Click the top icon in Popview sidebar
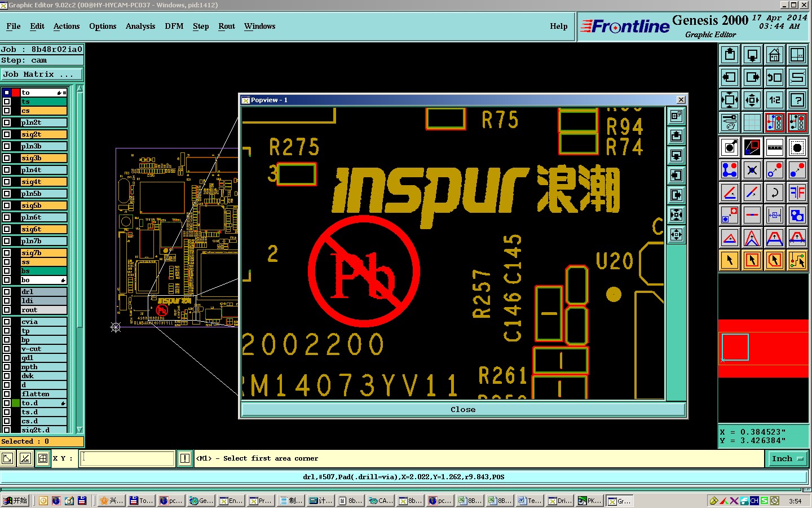Viewport: 812px width, 508px height. point(676,116)
